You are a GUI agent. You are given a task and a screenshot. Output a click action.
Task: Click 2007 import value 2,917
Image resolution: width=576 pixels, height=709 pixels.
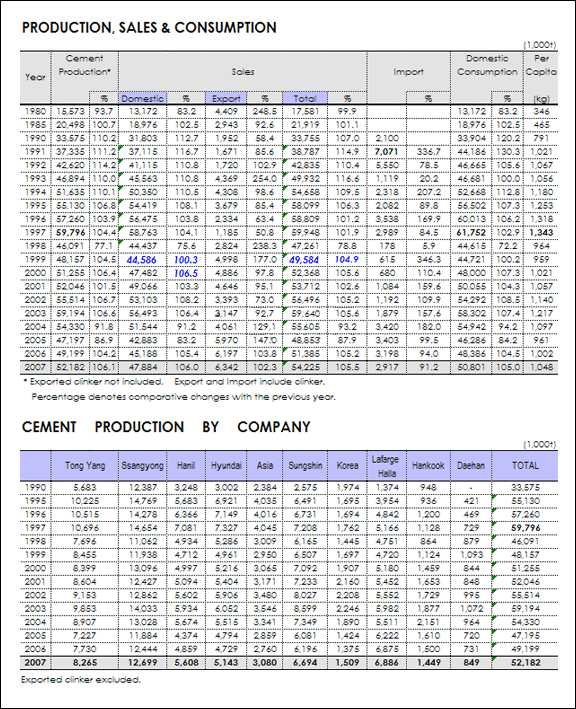[x=387, y=367]
